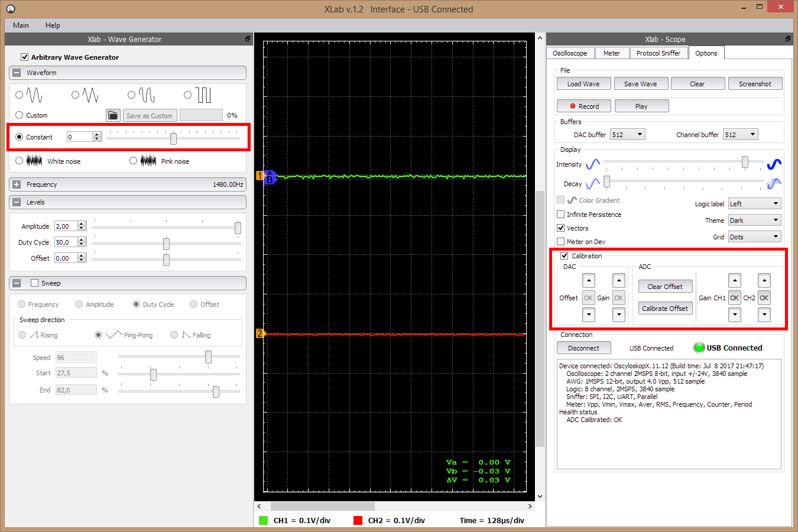This screenshot has height=532, width=798.
Task: Click the low intensity wave icon
Action: coord(593,164)
